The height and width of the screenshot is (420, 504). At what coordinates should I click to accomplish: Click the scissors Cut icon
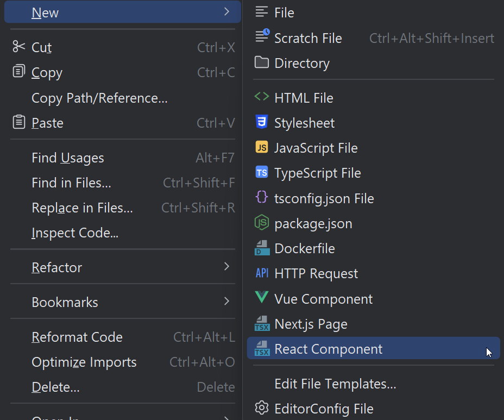(19, 47)
